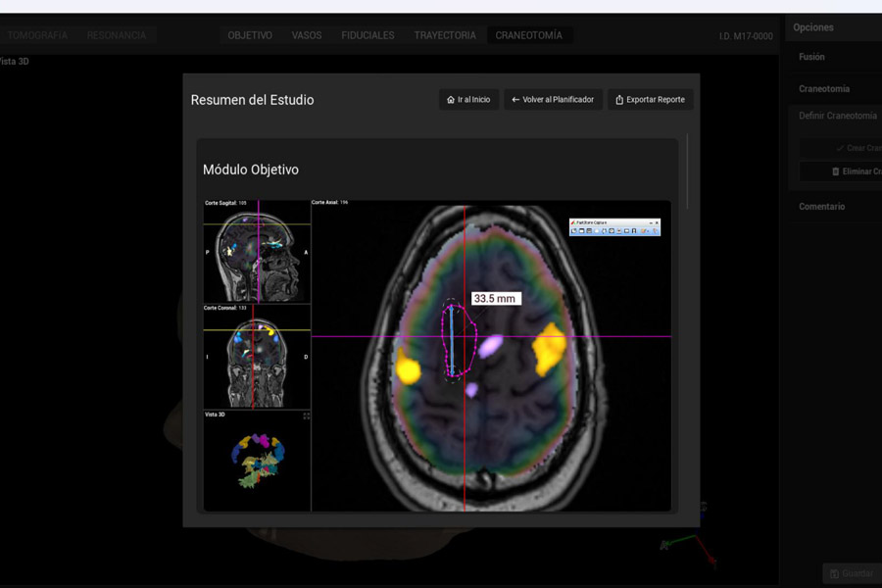Select the FIDUCIALES tab

pos(367,35)
